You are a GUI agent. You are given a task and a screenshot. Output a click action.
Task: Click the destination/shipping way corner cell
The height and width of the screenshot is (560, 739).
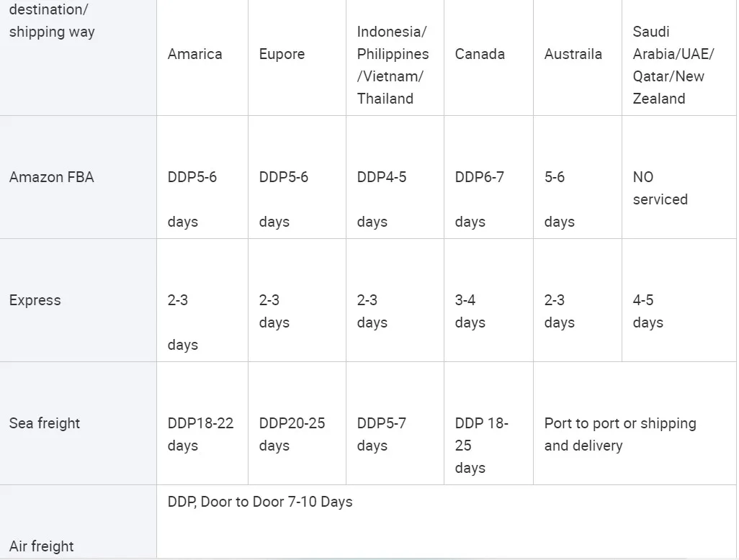point(78,58)
